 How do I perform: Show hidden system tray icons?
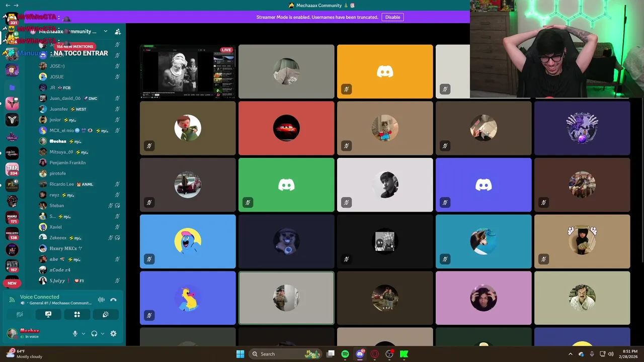(570, 354)
